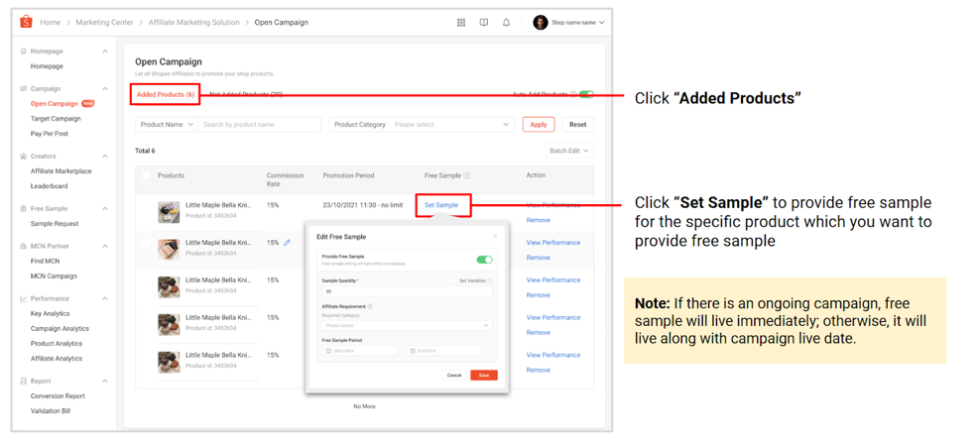
Task: Click the Free Sample column help icon
Action: point(467,175)
